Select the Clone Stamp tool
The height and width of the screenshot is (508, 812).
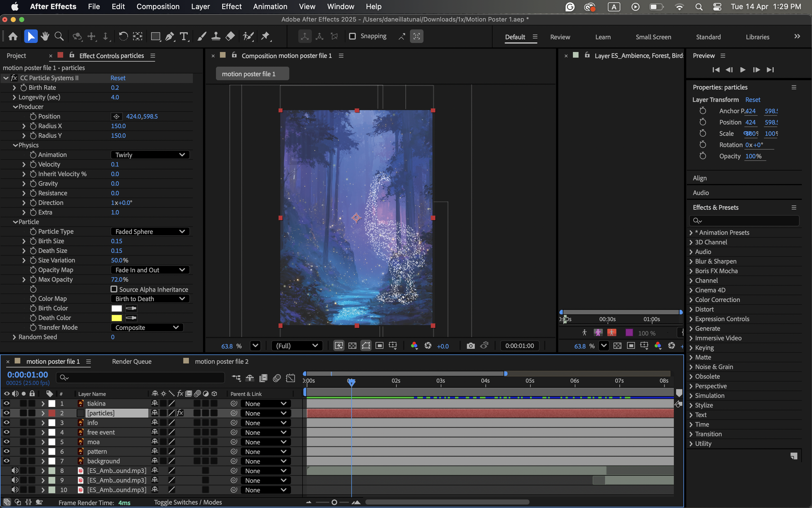215,36
